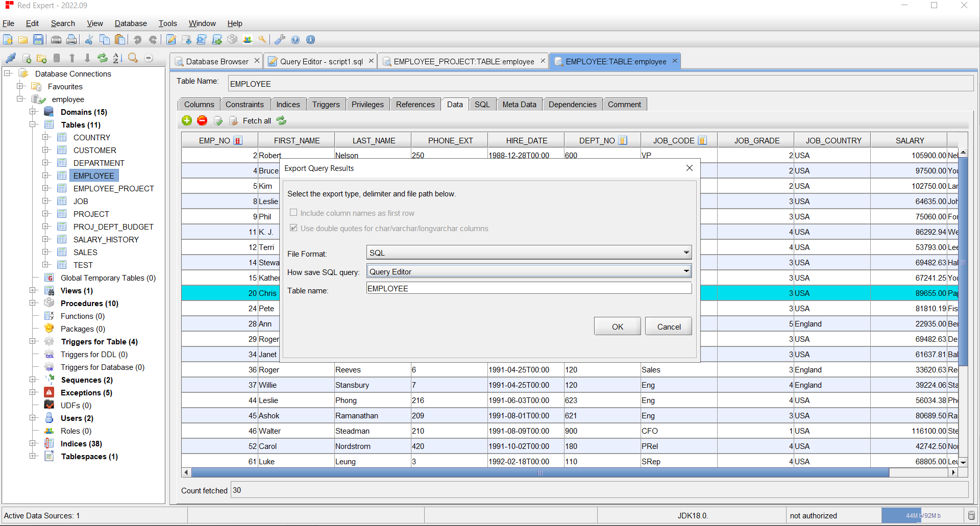This screenshot has height=526, width=980.
Task: Click OK in the Export Query Results dialog
Action: [x=617, y=327]
